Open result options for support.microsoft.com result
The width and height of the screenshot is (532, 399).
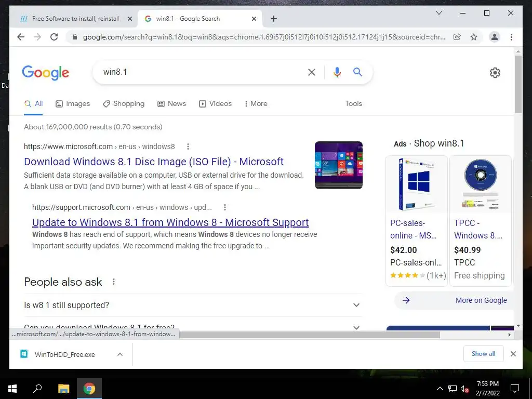[224, 207]
